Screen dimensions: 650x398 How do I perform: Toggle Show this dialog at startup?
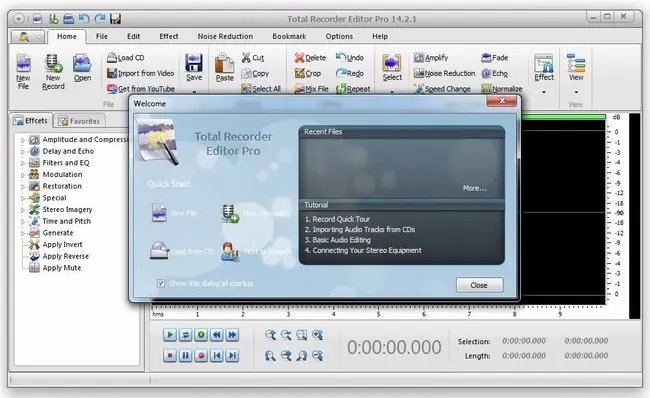tap(161, 283)
